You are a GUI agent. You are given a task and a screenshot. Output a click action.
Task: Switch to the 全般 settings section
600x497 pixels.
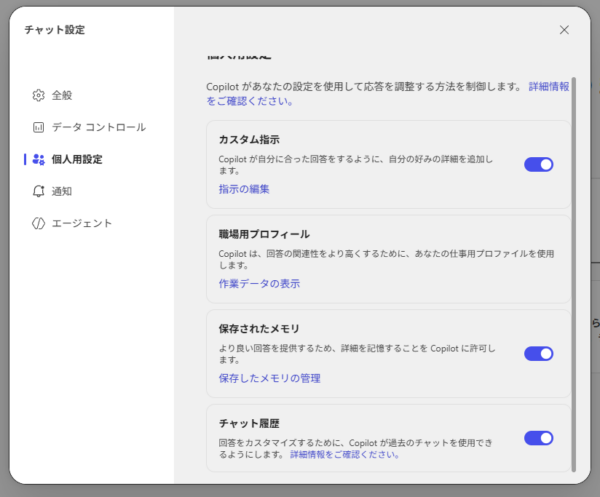tap(62, 95)
